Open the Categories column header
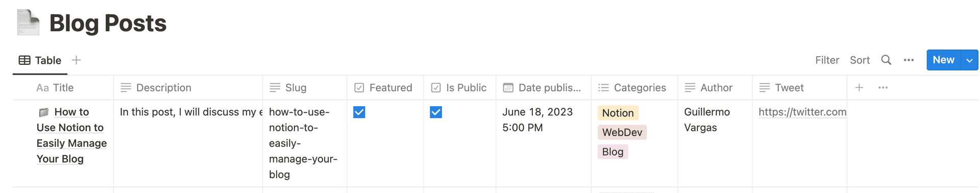The image size is (980, 193). click(634, 88)
